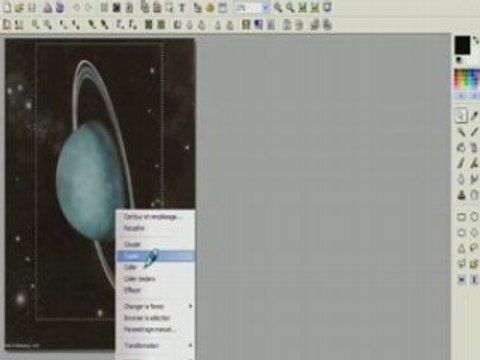Image resolution: width=480 pixels, height=360 pixels.
Task: Choose Couper in the context menu
Action: click(x=155, y=244)
